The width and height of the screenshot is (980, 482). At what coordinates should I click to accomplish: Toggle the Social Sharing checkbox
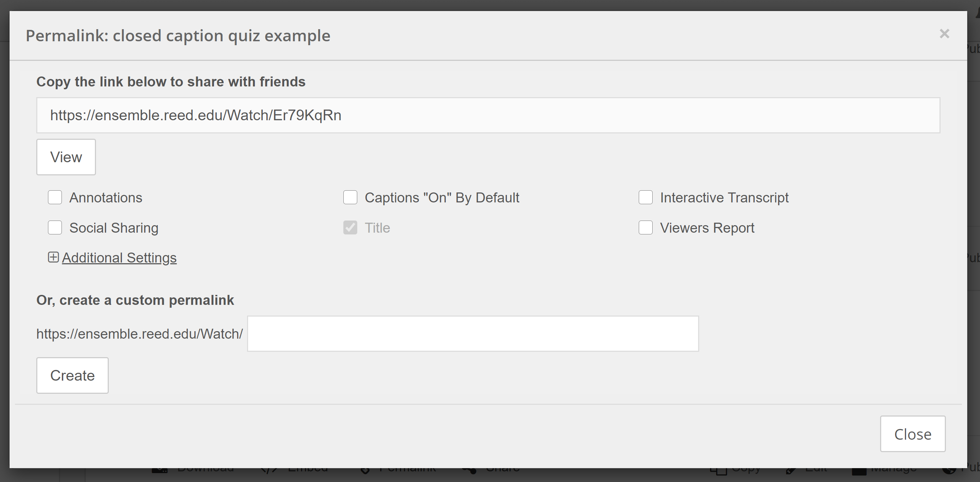pos(55,227)
